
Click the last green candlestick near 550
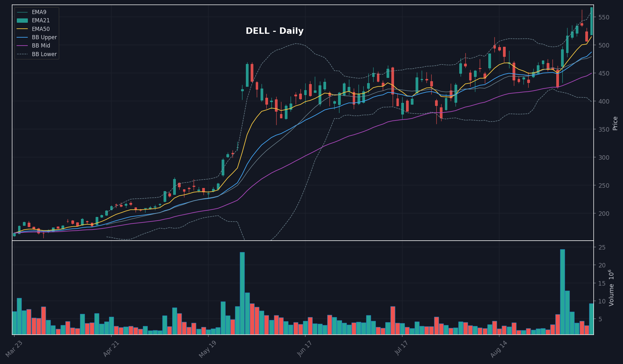591,21
